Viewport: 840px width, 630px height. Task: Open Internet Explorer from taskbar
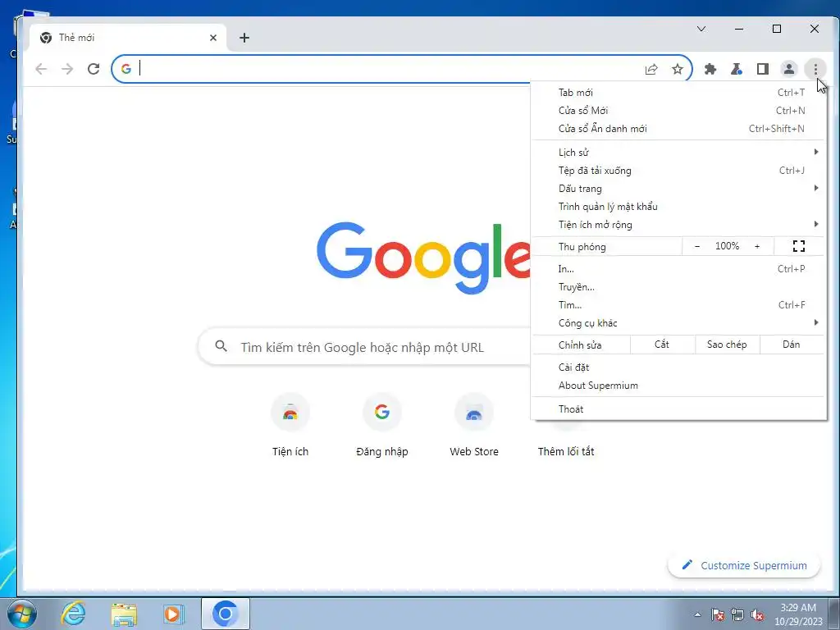[x=73, y=614]
